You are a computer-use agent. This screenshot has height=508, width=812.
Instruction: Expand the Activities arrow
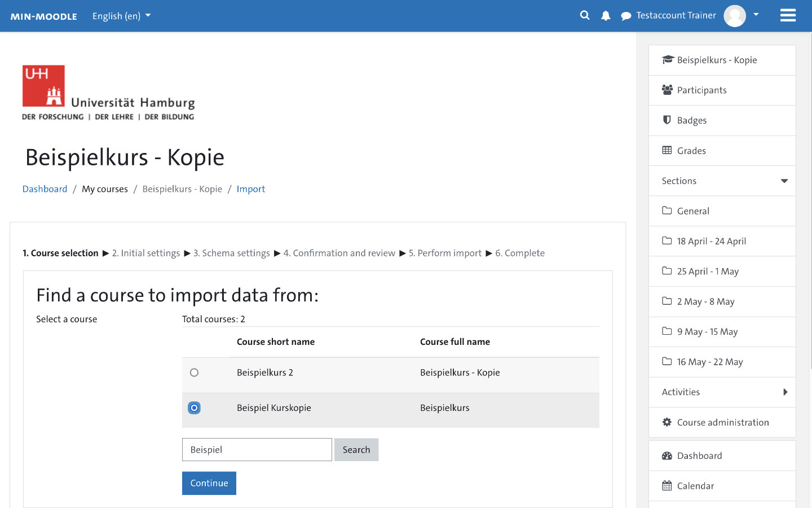[785, 392]
